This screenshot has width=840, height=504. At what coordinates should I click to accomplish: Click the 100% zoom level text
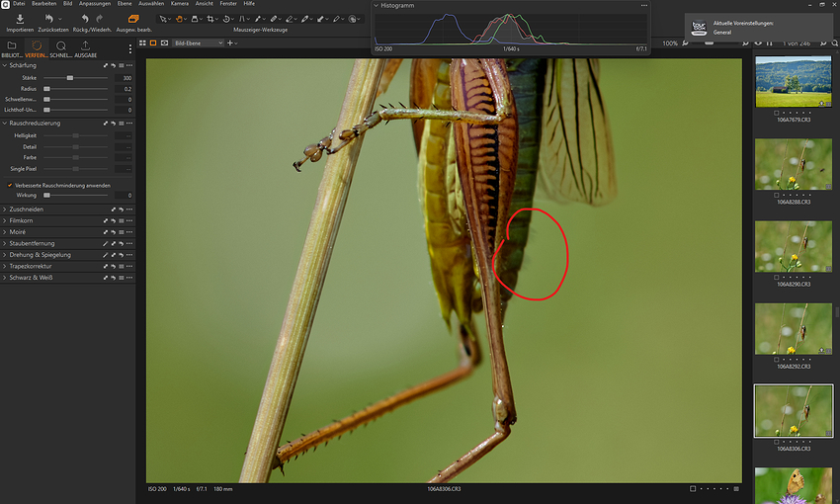click(670, 43)
